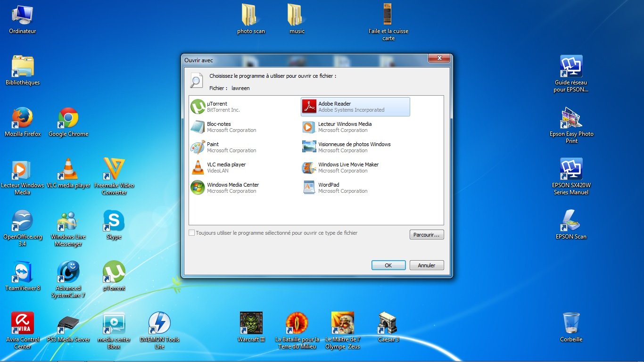Select La Bataille pour la Terre du Milieu
644x362 pixels.
click(297, 331)
